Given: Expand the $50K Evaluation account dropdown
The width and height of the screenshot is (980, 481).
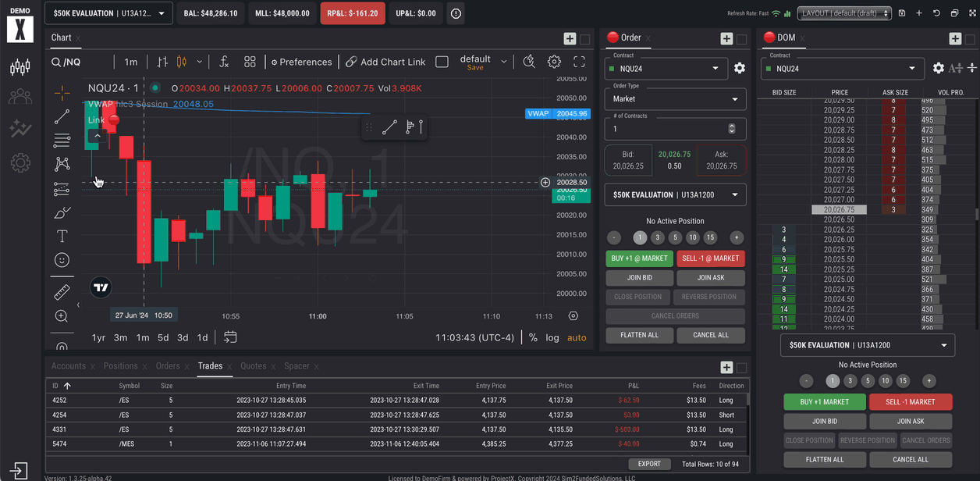Looking at the screenshot, I should point(109,13).
